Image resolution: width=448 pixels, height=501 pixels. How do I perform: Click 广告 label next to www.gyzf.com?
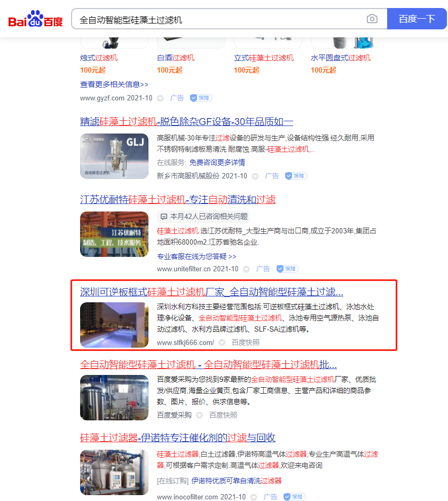tap(177, 98)
